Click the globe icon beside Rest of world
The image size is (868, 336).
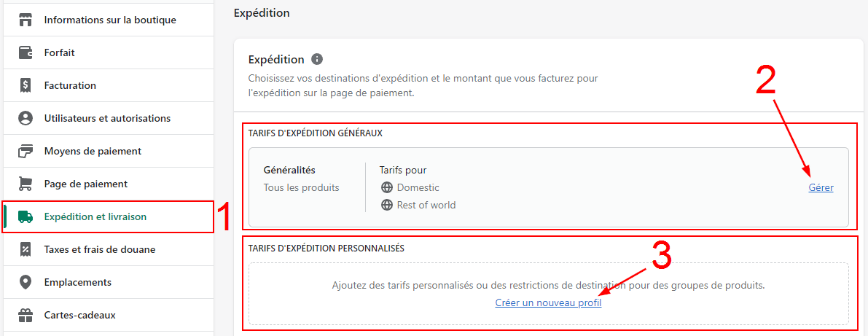pyautogui.click(x=387, y=205)
